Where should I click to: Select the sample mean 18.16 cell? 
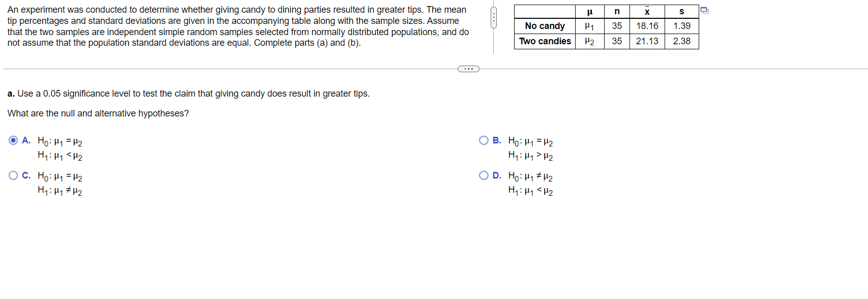coord(647,26)
